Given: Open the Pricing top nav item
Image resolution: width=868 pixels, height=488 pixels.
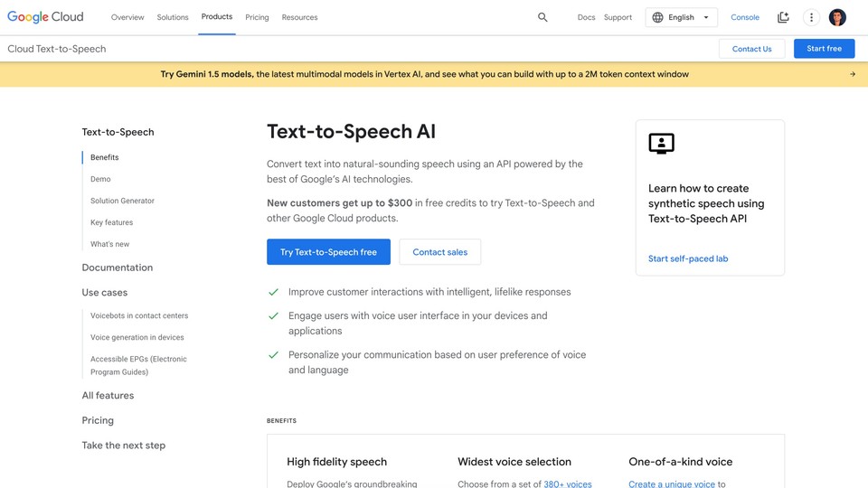Looking at the screenshot, I should pos(257,17).
